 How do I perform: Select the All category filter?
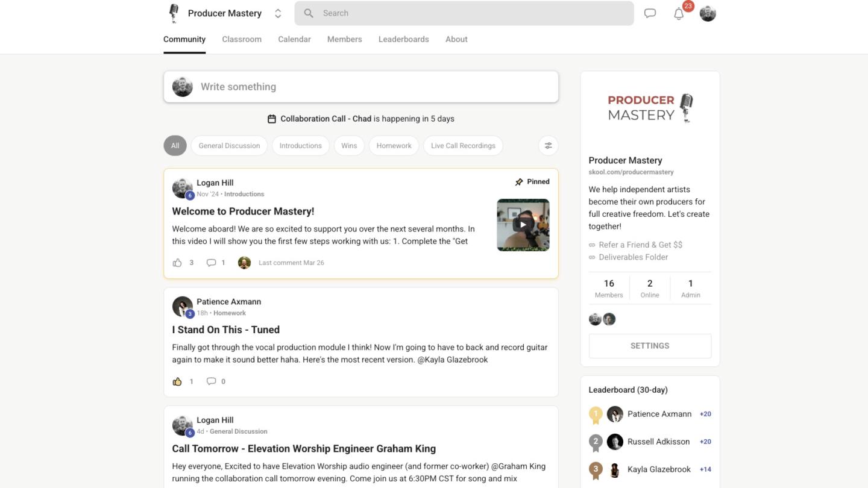pos(175,146)
